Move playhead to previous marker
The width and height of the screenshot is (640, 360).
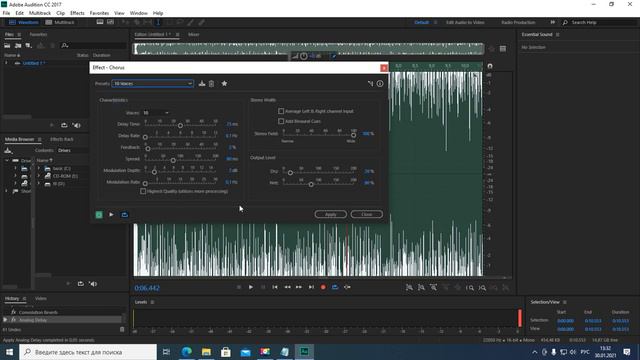click(x=275, y=287)
